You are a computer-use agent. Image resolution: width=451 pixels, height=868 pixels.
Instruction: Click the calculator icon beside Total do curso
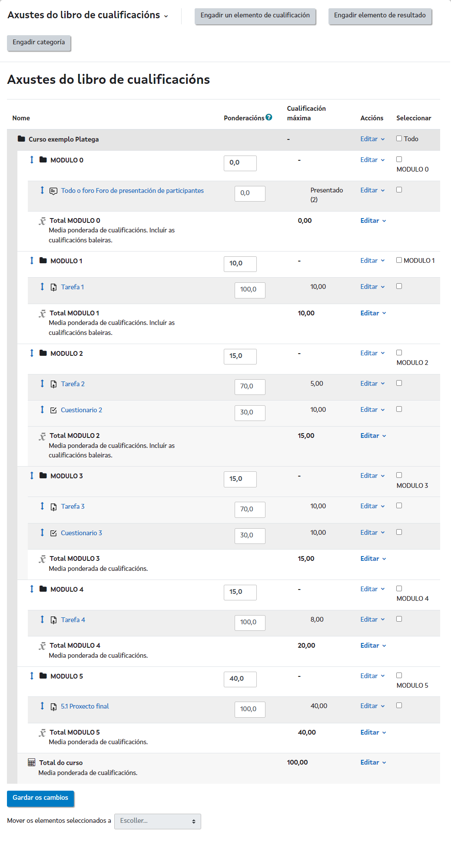coord(31,762)
